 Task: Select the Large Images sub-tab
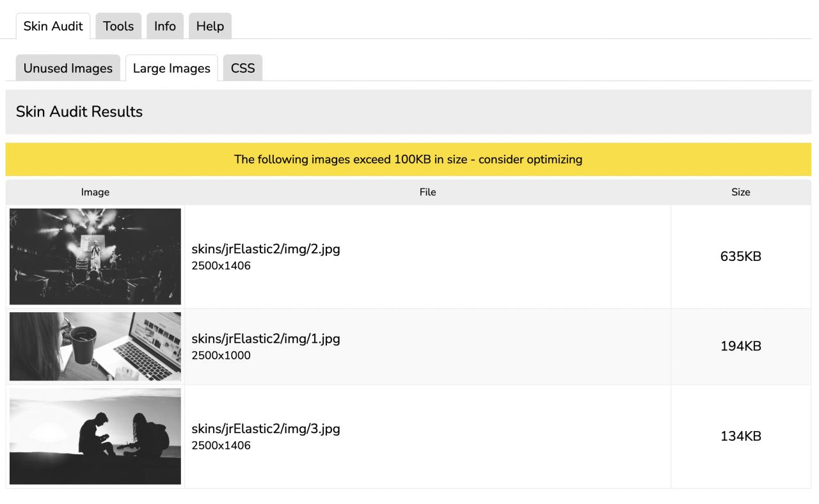(x=171, y=68)
